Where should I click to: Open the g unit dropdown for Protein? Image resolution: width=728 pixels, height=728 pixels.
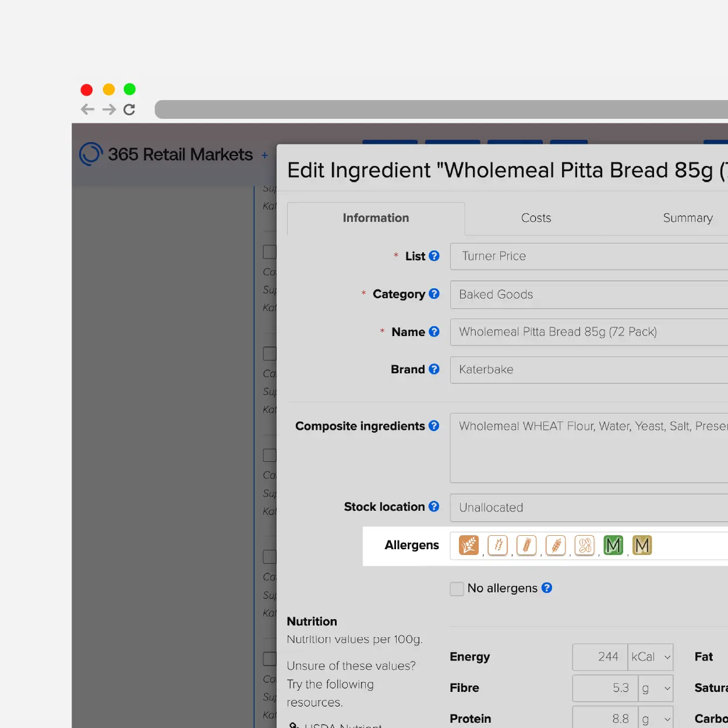(x=656, y=719)
